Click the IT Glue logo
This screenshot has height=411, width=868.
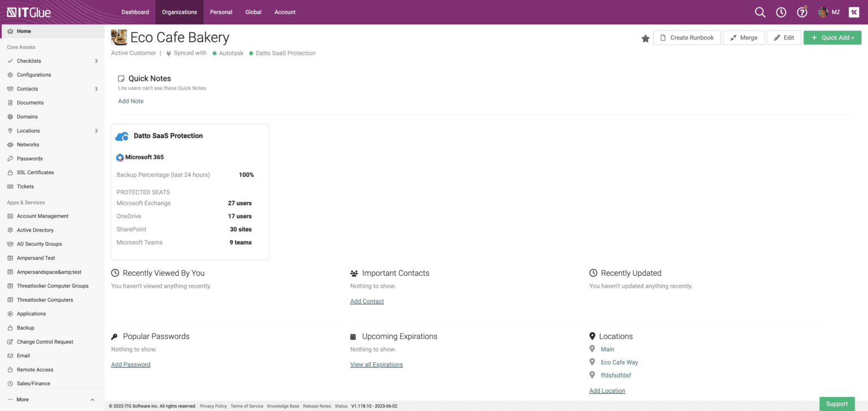pyautogui.click(x=28, y=11)
